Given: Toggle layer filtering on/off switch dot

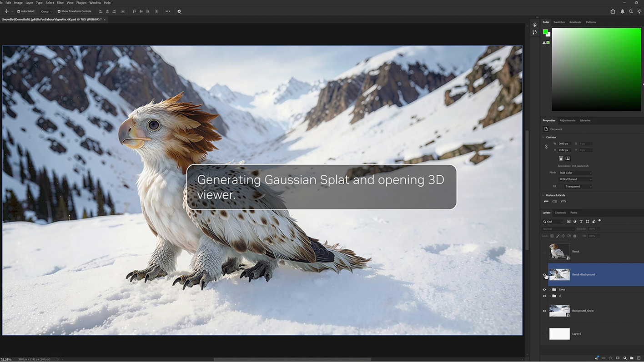Looking at the screenshot, I should [599, 221].
